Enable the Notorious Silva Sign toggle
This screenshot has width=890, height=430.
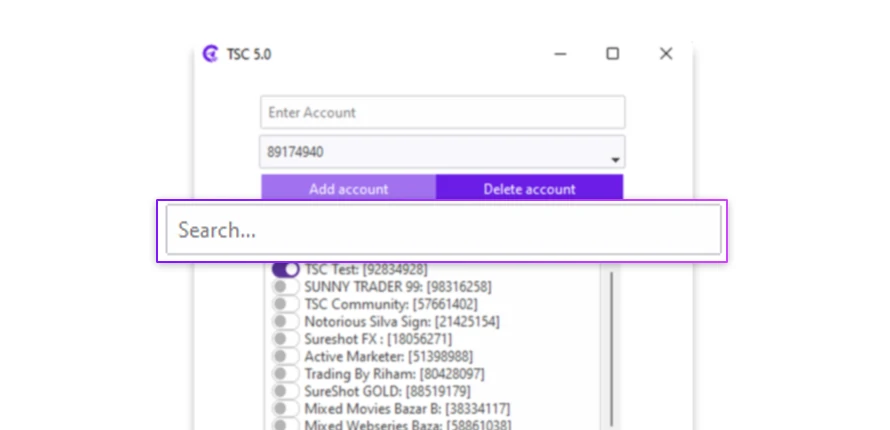[x=286, y=321]
